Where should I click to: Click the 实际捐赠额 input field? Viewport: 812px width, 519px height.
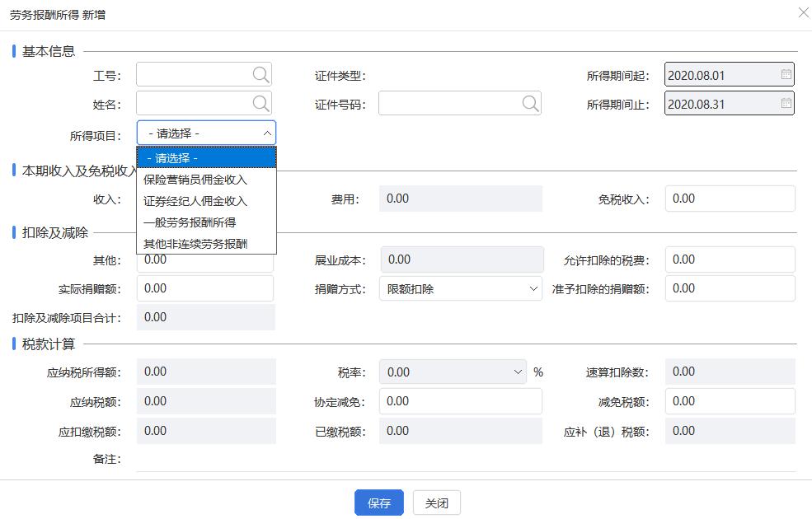click(206, 288)
